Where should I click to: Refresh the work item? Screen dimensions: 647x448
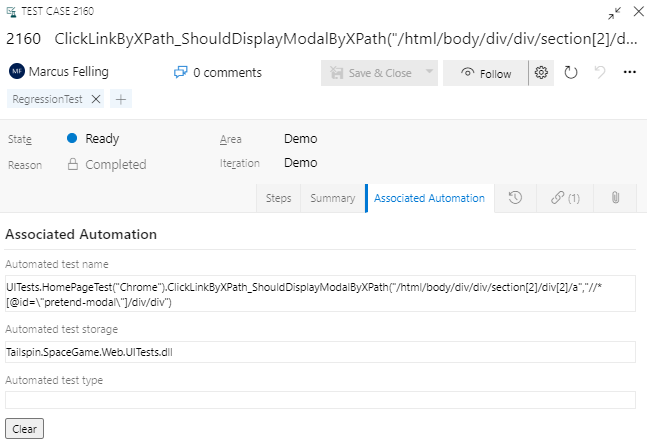click(571, 73)
